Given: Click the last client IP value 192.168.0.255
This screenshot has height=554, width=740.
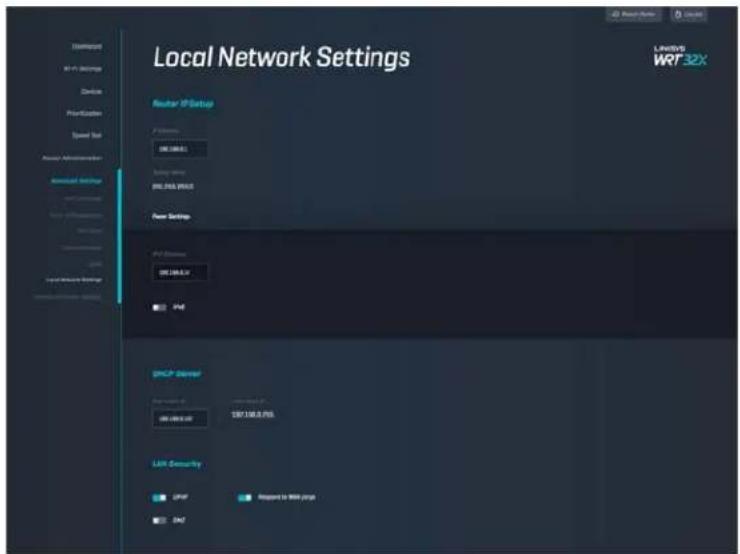Looking at the screenshot, I should click(252, 414).
